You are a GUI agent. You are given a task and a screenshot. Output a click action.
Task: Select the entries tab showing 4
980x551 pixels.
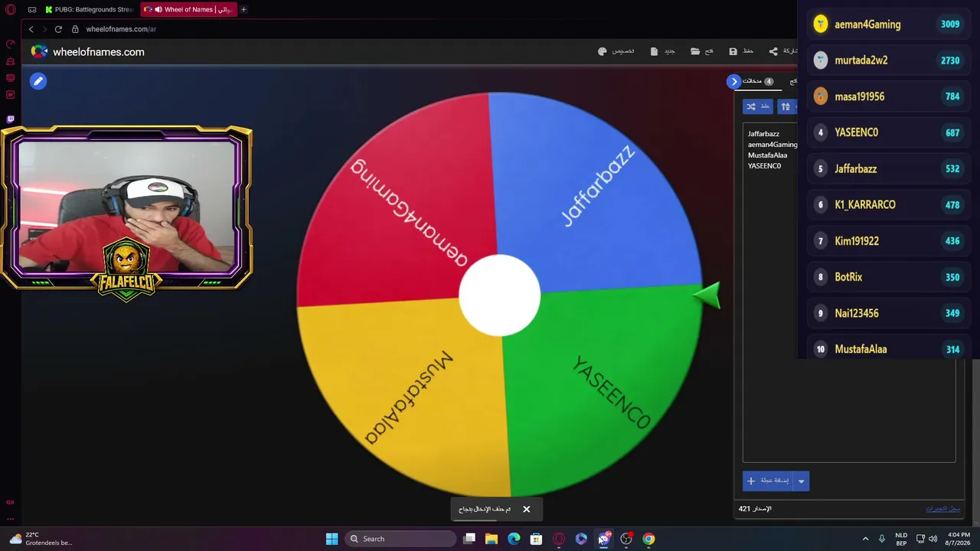coord(758,81)
